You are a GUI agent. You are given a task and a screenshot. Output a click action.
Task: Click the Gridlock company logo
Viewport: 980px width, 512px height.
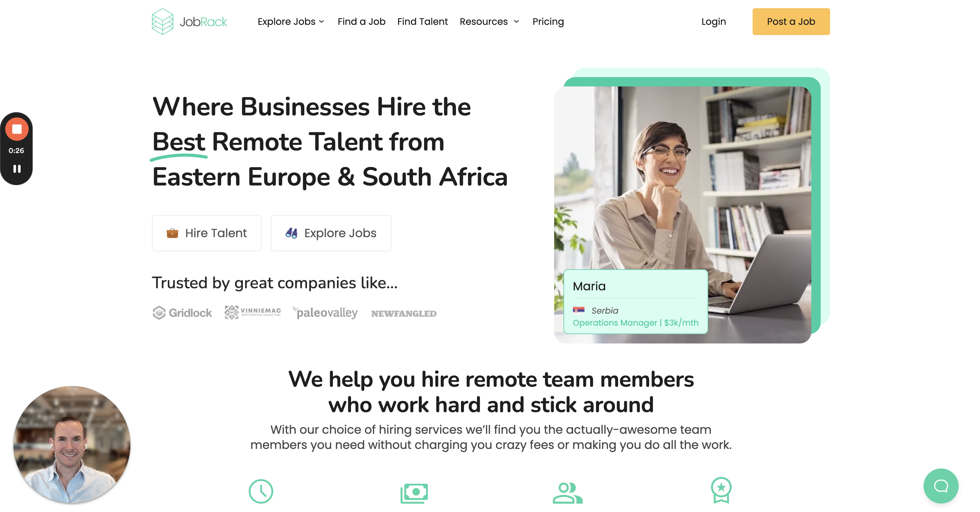(182, 313)
